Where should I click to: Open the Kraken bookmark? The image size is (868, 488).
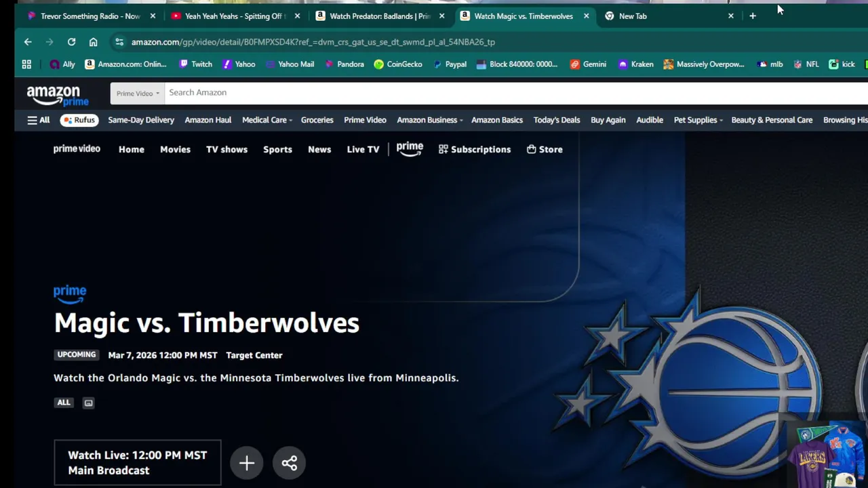click(635, 64)
